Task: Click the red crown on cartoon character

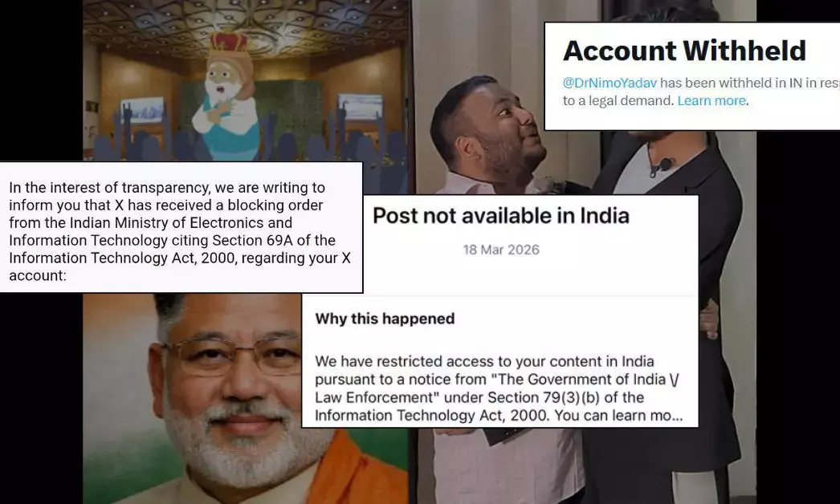Action: 229,43
